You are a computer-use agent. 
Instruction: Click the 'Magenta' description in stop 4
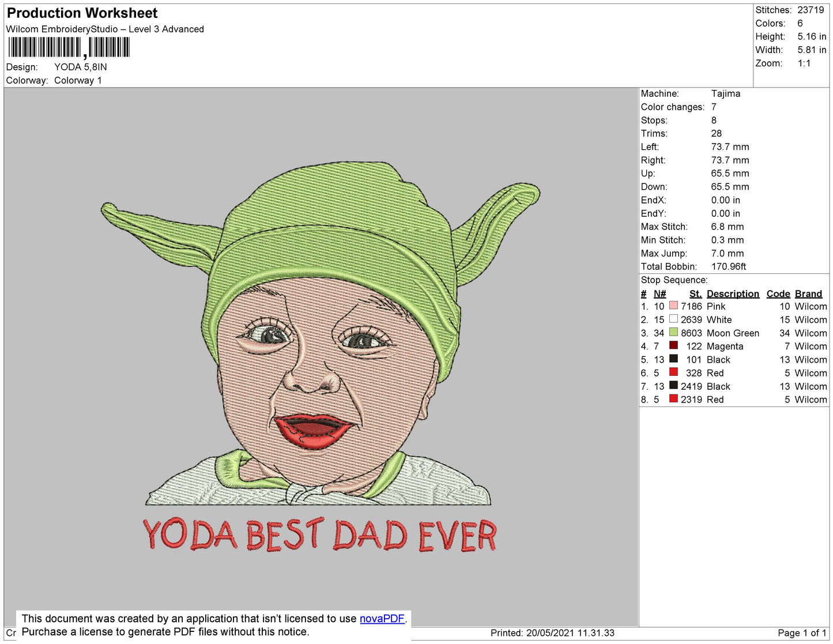[725, 347]
